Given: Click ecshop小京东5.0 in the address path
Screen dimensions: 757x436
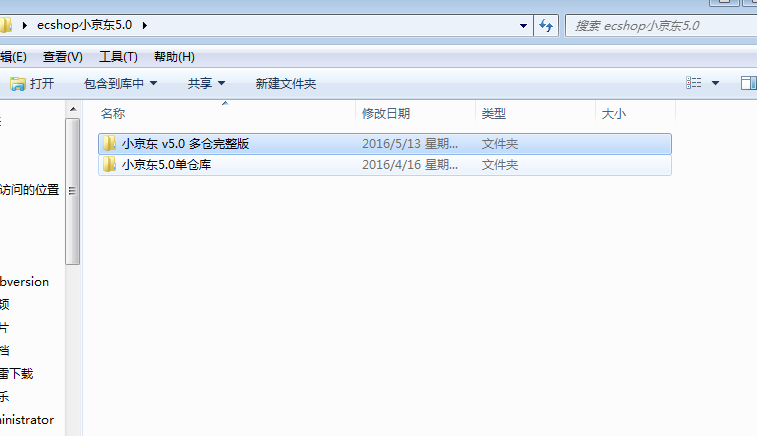Looking at the screenshot, I should tap(84, 25).
